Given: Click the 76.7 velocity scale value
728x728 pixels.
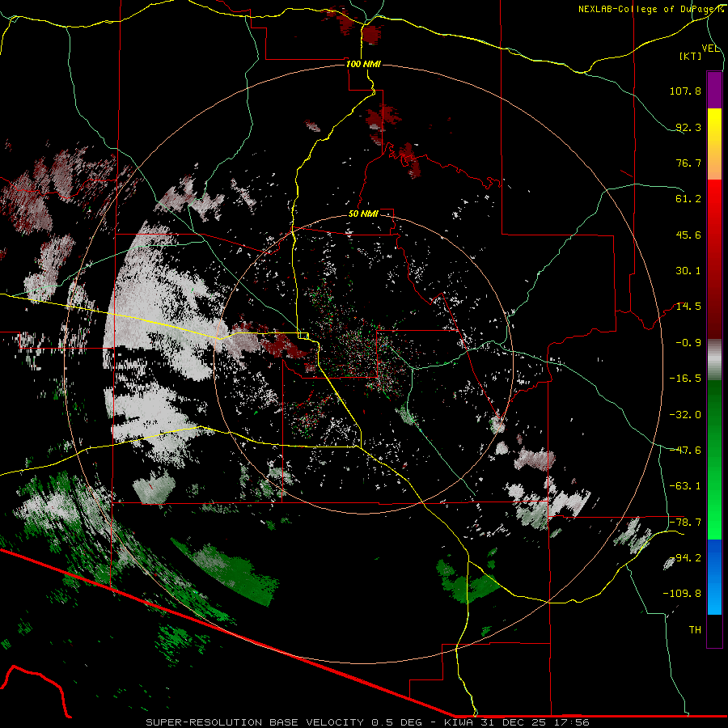Looking at the screenshot, I should pyautogui.click(x=688, y=163).
